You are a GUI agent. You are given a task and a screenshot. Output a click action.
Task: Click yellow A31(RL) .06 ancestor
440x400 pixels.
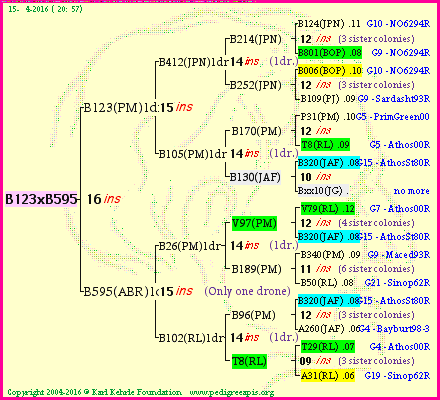tap(328, 376)
